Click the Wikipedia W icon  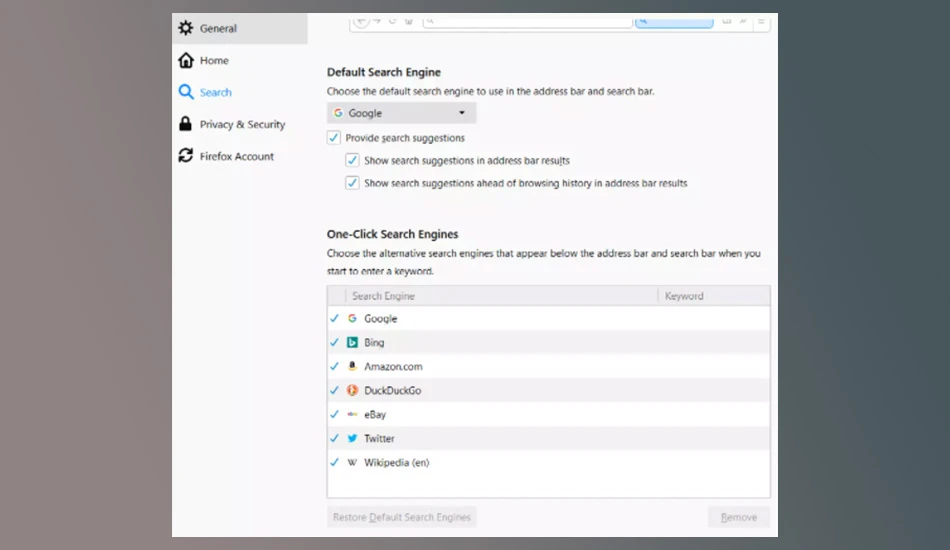(x=352, y=462)
